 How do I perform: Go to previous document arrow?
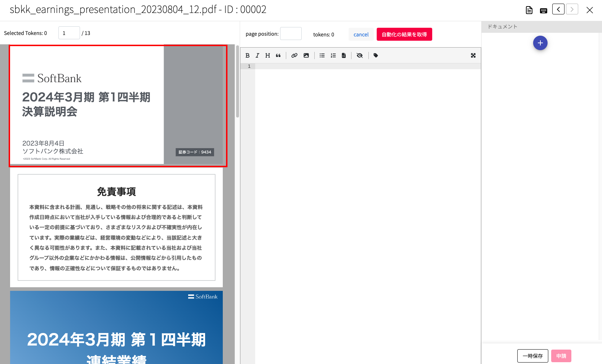click(558, 9)
